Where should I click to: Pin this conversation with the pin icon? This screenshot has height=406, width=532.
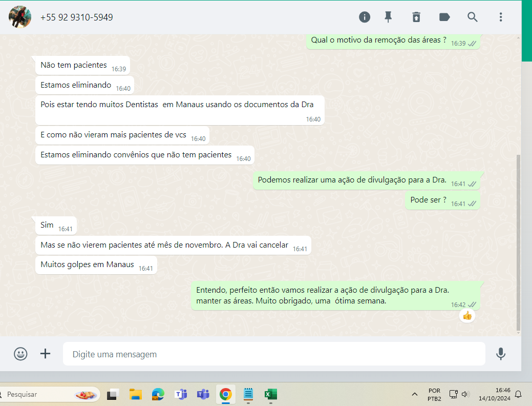click(388, 17)
